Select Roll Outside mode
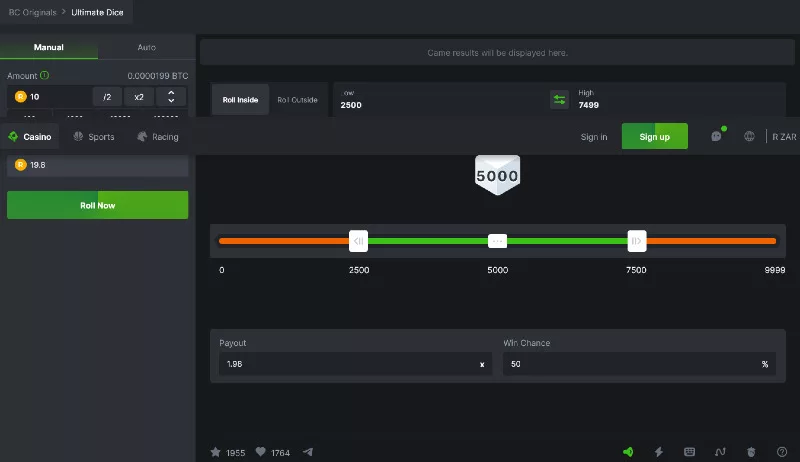The height and width of the screenshot is (462, 800). pos(297,99)
